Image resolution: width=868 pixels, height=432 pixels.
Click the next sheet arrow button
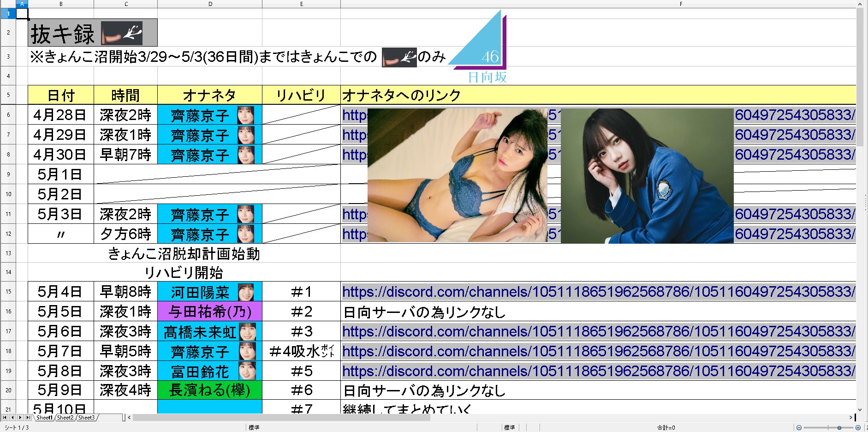pos(20,417)
